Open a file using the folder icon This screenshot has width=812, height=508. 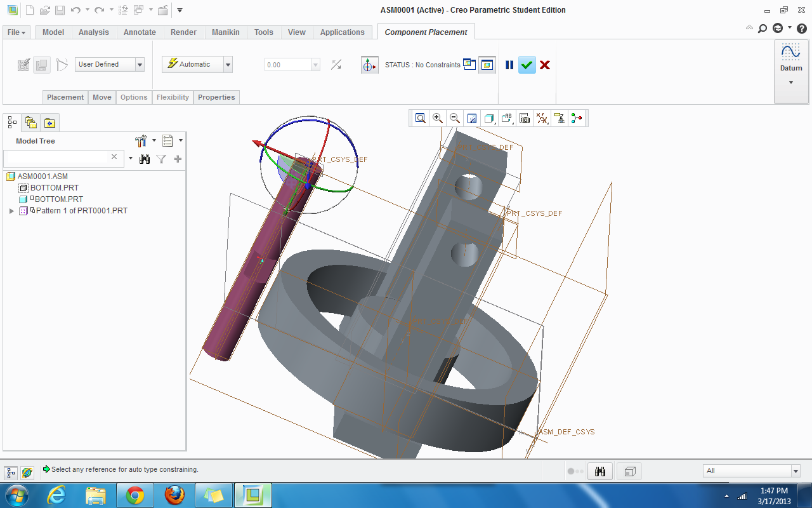[44, 10]
